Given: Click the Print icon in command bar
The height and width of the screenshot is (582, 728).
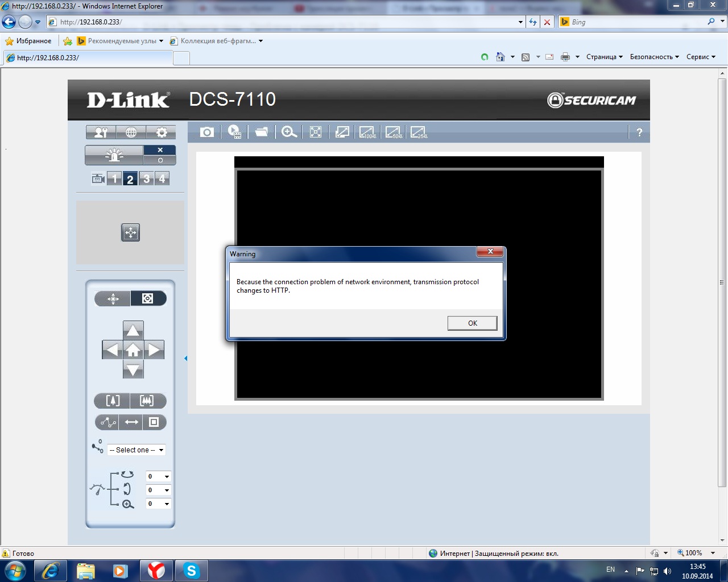Looking at the screenshot, I should [565, 57].
